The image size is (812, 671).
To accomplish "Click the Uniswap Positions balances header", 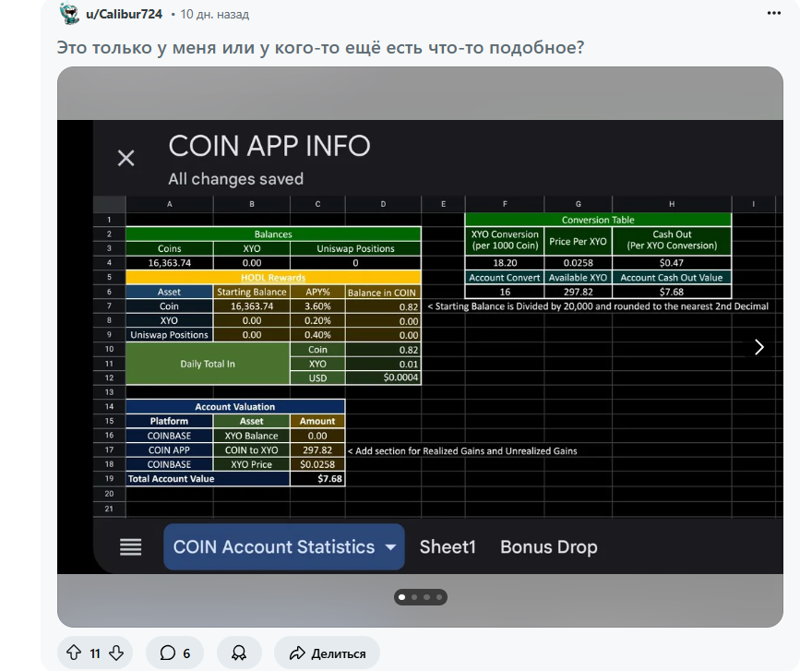I will tap(356, 248).
